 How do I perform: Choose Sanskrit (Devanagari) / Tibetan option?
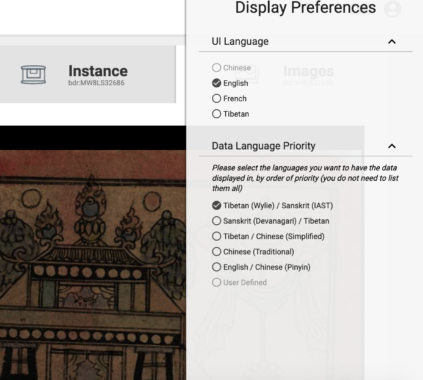pos(216,221)
